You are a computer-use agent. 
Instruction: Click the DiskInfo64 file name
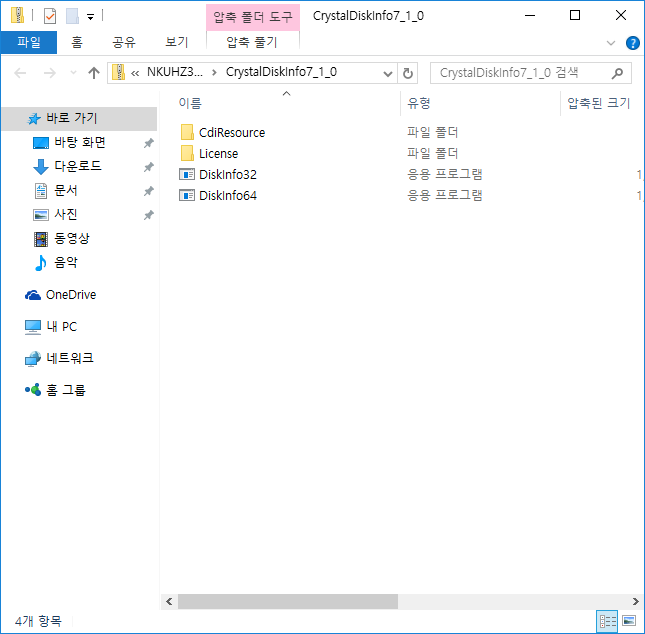(x=228, y=195)
